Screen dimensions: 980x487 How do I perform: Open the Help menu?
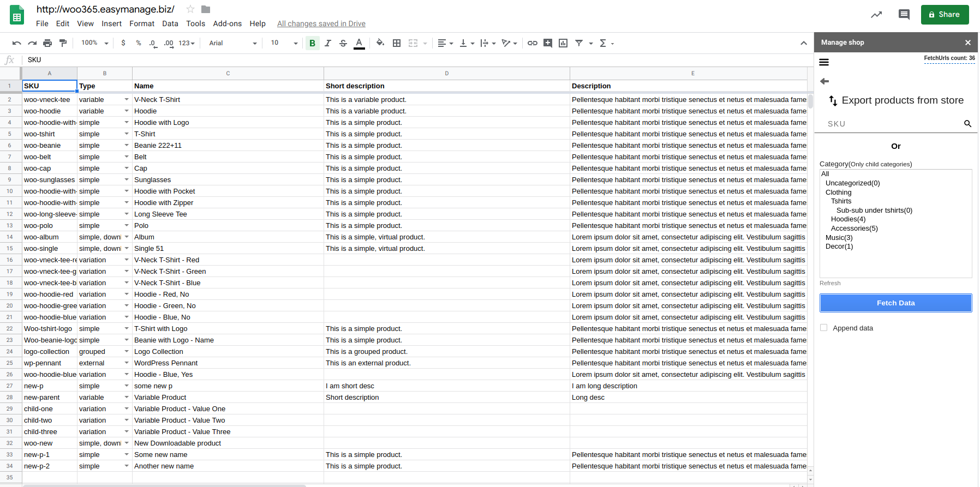click(x=258, y=23)
